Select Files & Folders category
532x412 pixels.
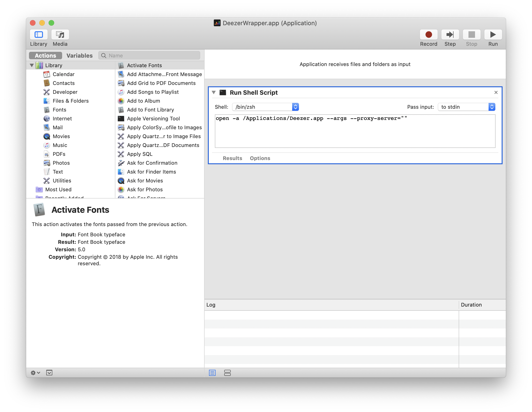point(71,101)
